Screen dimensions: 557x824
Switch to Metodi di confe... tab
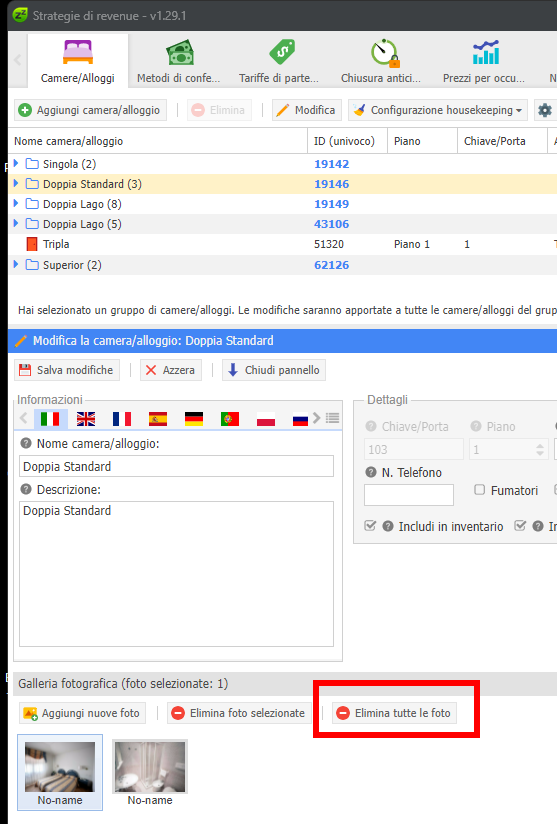[179, 61]
